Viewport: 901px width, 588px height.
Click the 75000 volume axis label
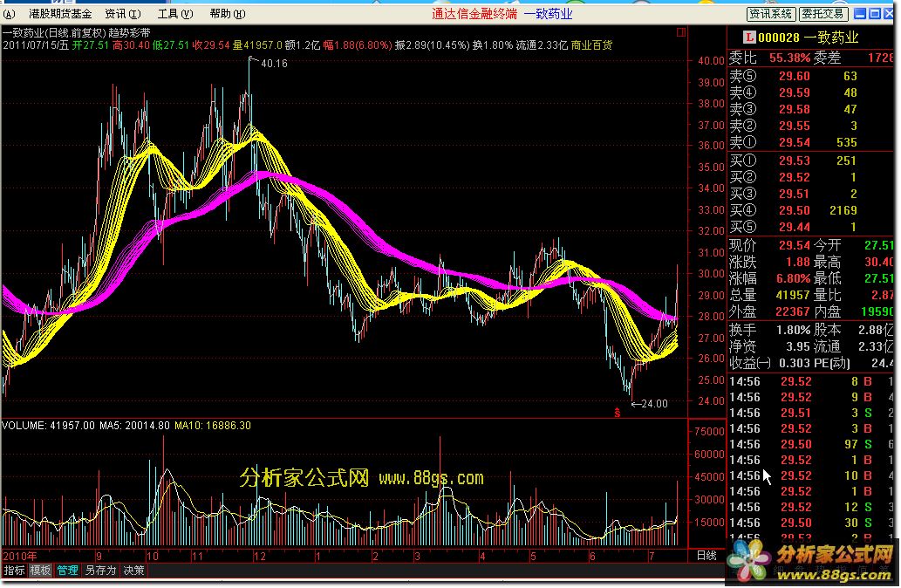pos(709,432)
